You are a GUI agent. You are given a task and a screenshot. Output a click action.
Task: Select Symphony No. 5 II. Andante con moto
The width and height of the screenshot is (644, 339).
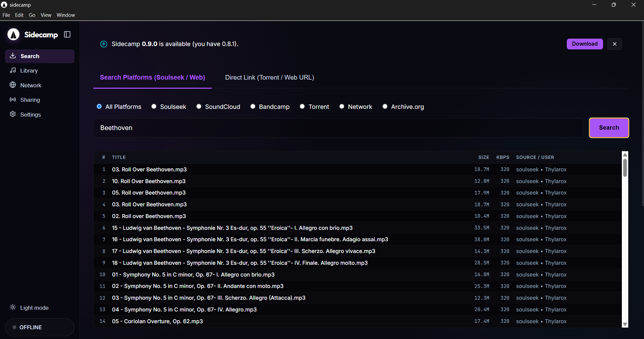pos(358,286)
